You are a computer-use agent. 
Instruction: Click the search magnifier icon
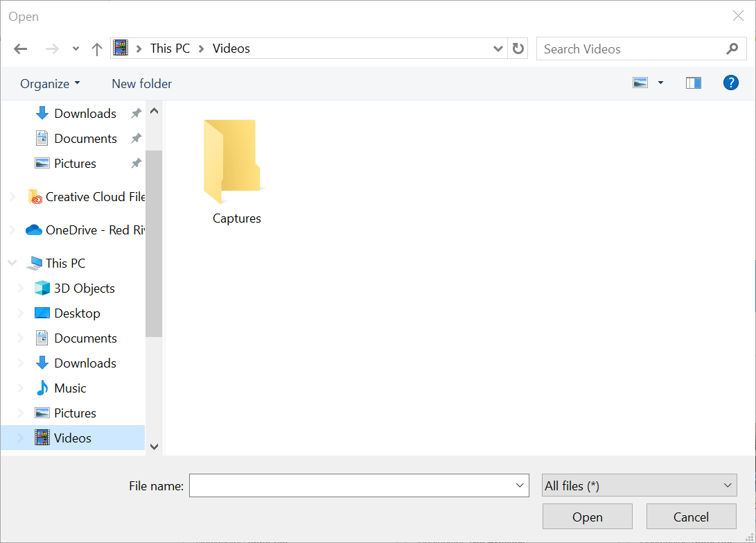click(732, 49)
